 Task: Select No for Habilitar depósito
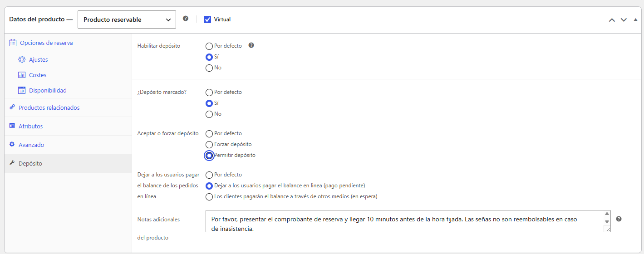[x=209, y=68]
